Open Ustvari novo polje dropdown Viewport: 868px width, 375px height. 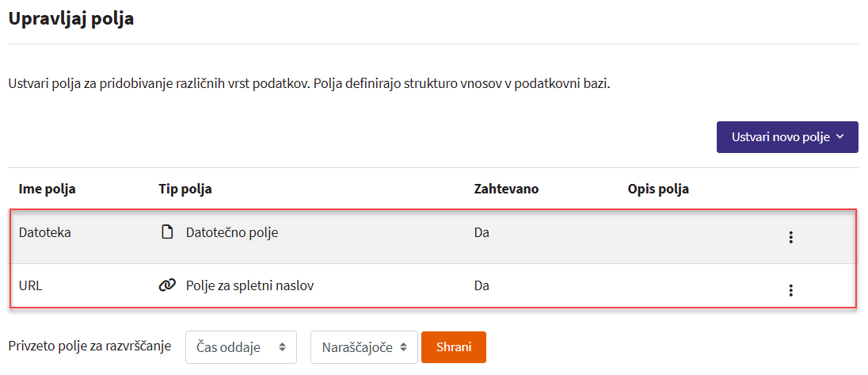pyautogui.click(x=786, y=137)
